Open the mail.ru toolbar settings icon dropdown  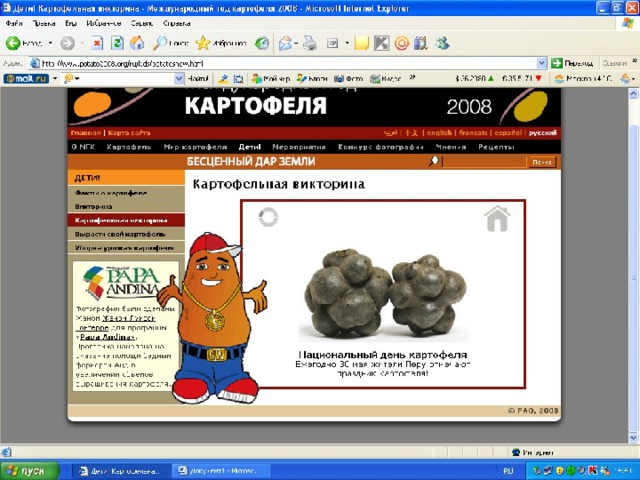click(x=627, y=78)
